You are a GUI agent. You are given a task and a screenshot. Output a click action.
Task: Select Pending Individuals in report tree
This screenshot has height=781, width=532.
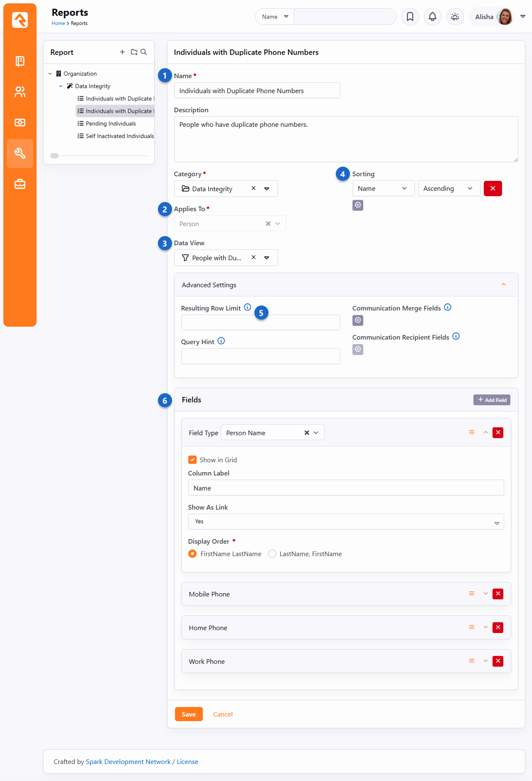coord(111,123)
